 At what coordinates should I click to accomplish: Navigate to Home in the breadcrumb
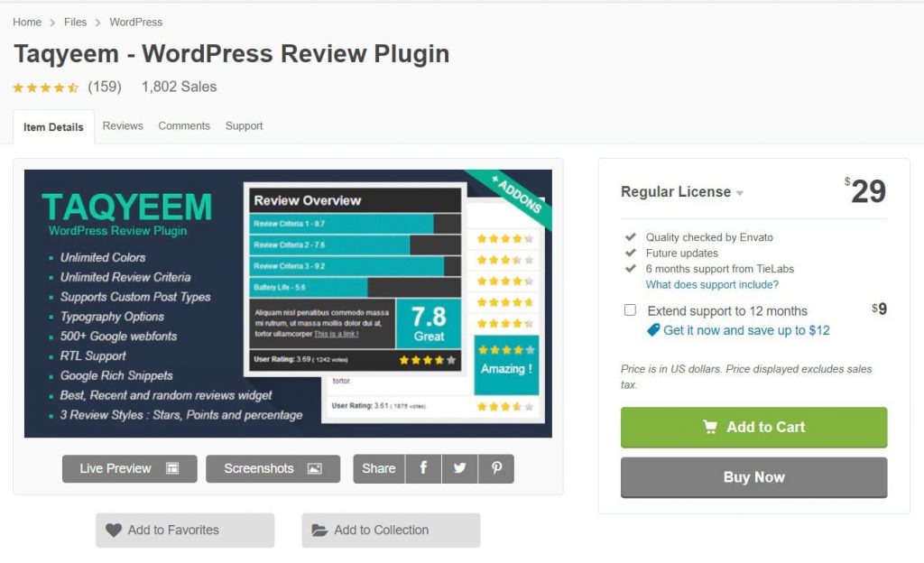point(27,22)
